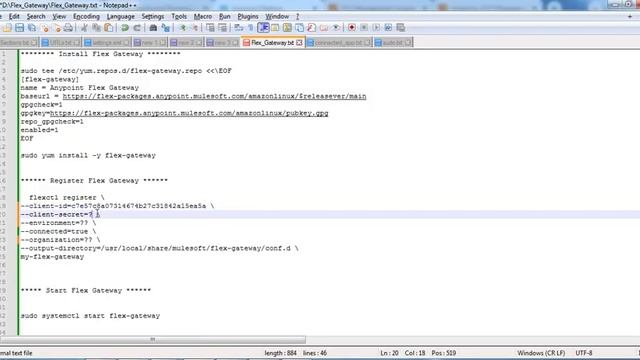640x360 pixels.
Task: Click the 'Ln : 20' status bar entry
Action: (389, 353)
